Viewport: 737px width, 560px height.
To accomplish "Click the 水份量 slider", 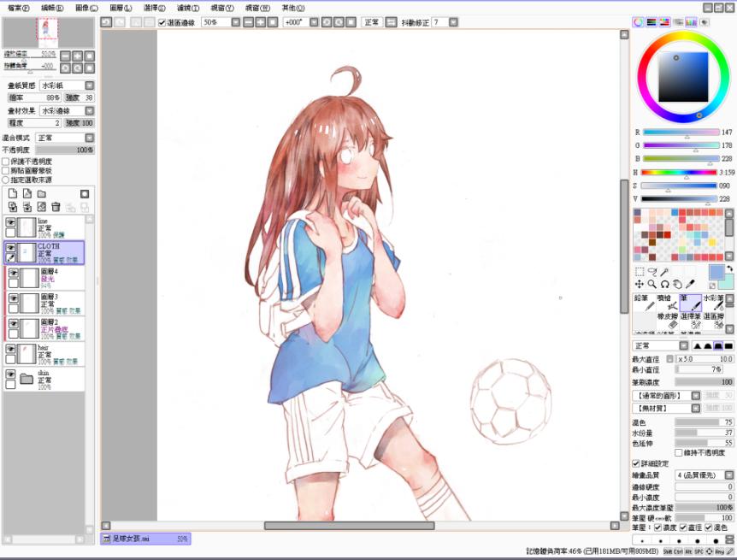I will click(x=704, y=433).
